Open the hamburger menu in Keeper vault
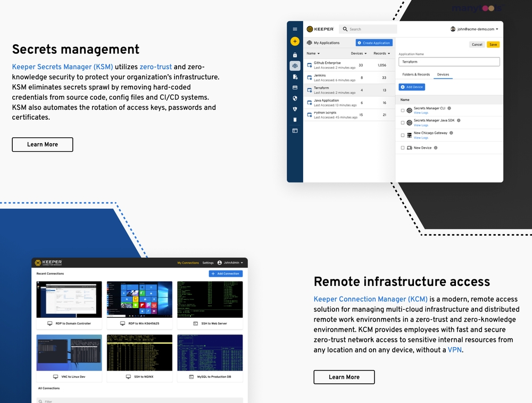The height and width of the screenshot is (403, 532). pos(295,29)
